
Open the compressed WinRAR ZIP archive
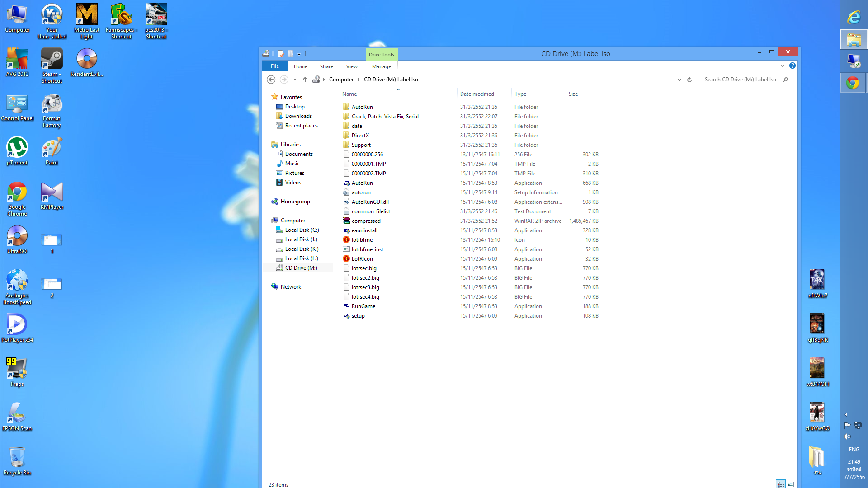pyautogui.click(x=366, y=221)
